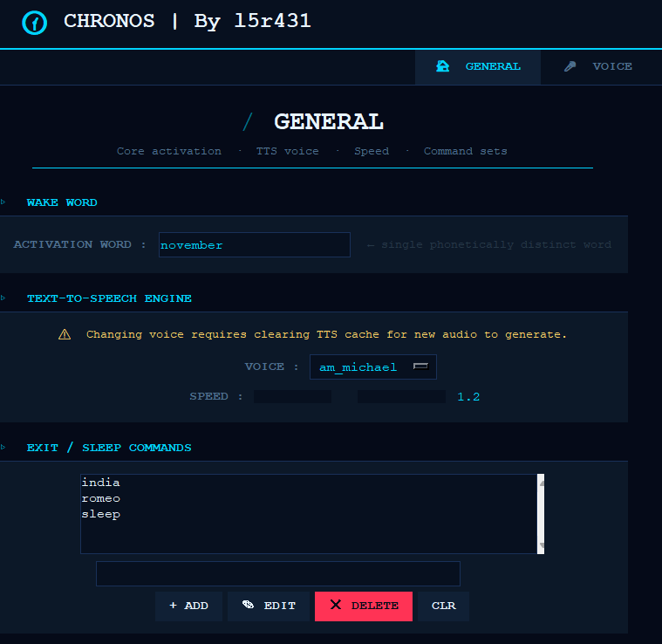The width and height of the screenshot is (662, 644).
Task: Click the + ADD button
Action: pyautogui.click(x=188, y=606)
